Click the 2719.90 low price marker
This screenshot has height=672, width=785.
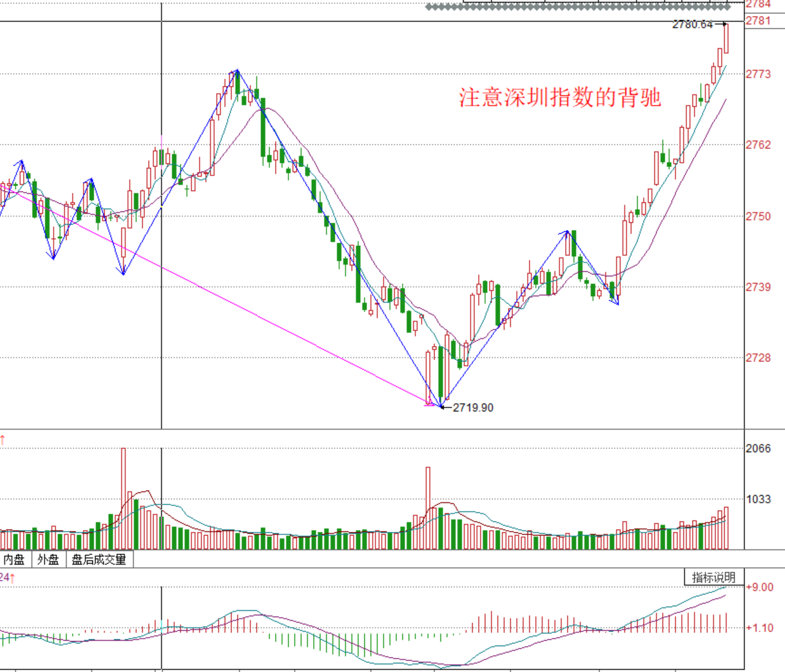[x=473, y=408]
